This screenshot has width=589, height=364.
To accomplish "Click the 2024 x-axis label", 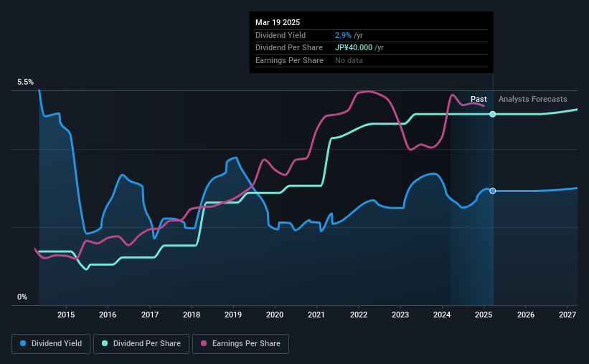I will (442, 315).
